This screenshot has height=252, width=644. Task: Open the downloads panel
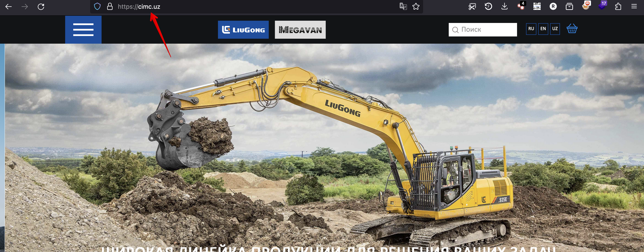coord(504,7)
